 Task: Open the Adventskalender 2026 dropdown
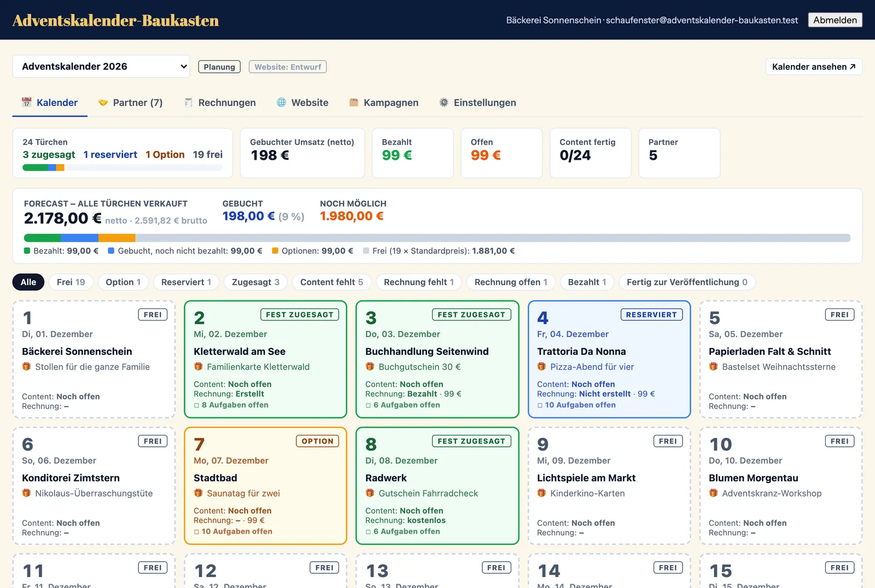pos(101,66)
